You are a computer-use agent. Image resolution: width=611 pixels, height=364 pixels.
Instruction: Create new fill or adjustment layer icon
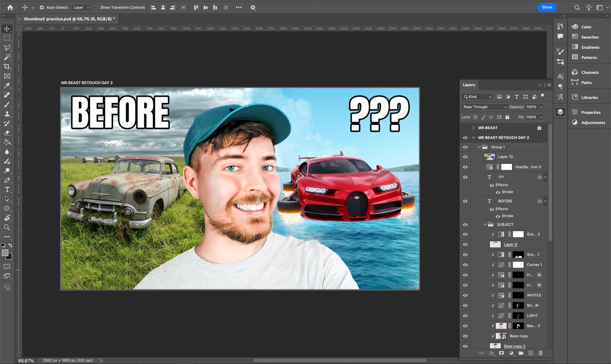click(511, 353)
